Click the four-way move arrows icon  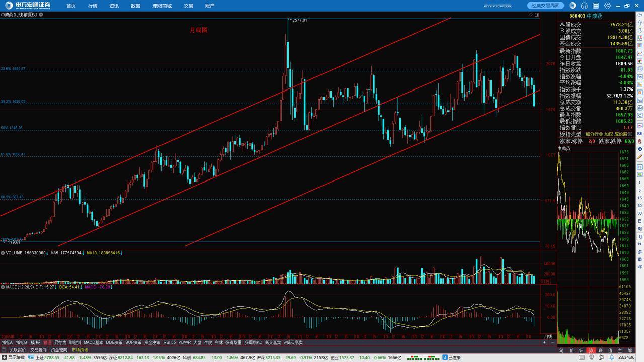click(x=639, y=149)
